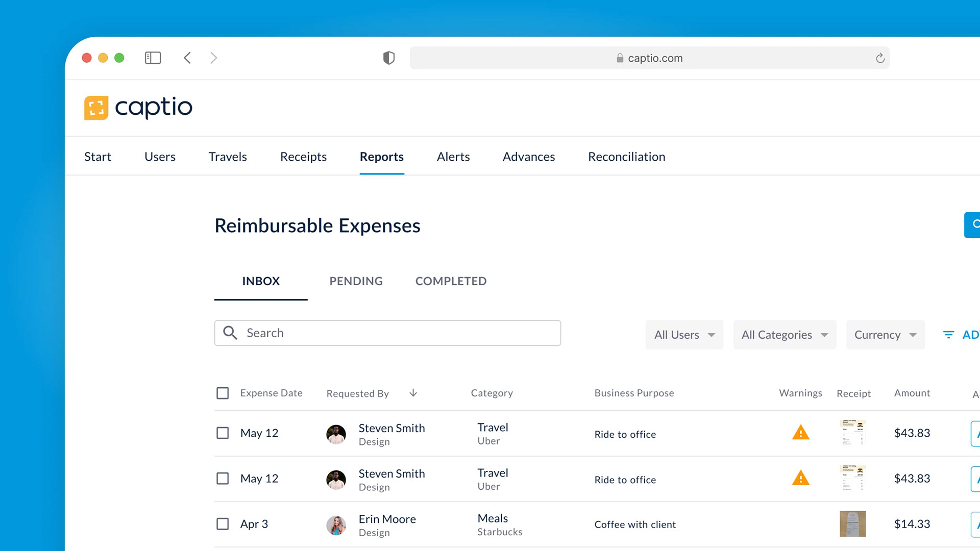980x551 pixels.
Task: Click the Meals Starbucks category cell
Action: click(500, 524)
